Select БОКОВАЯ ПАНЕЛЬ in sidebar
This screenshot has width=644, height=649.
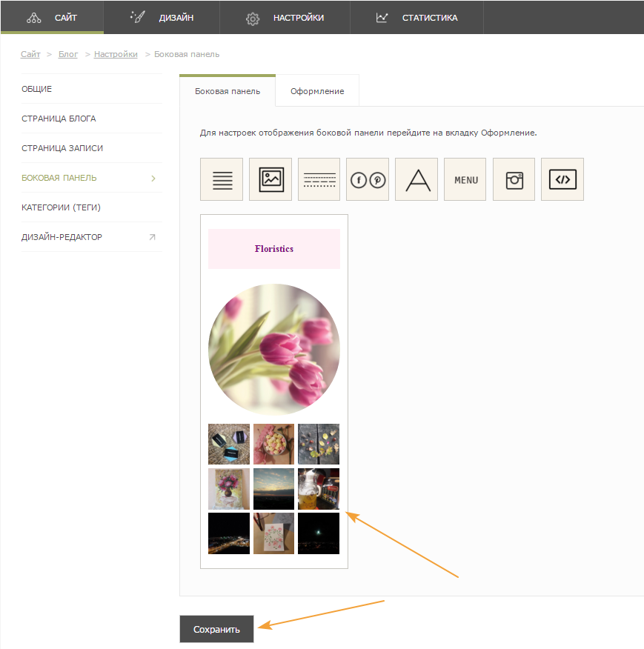tap(92, 178)
